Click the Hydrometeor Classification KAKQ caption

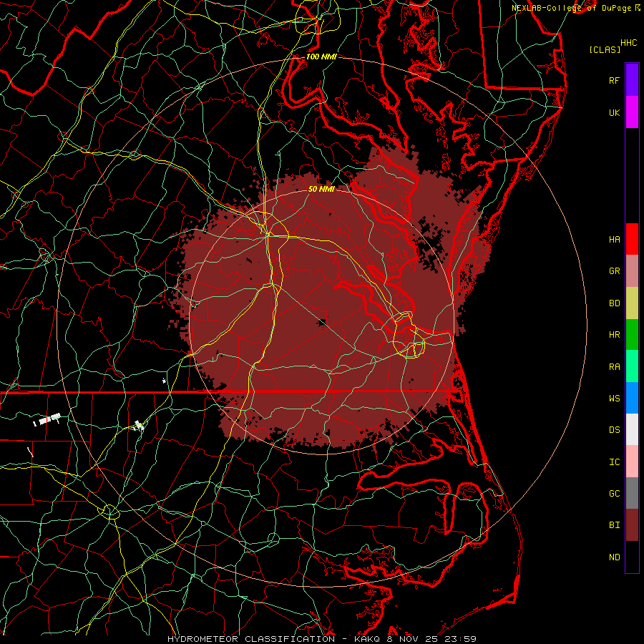tap(322, 639)
